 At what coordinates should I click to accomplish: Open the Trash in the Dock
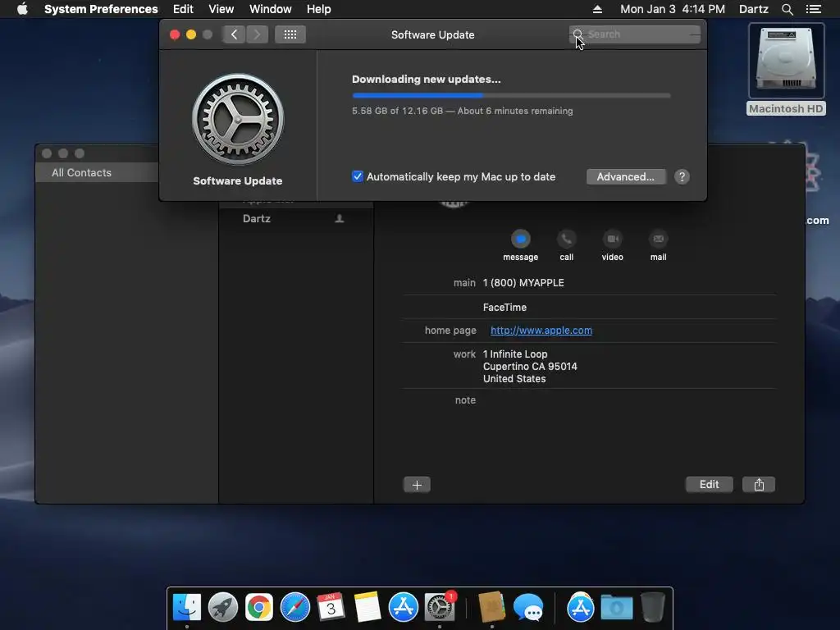coord(652,608)
